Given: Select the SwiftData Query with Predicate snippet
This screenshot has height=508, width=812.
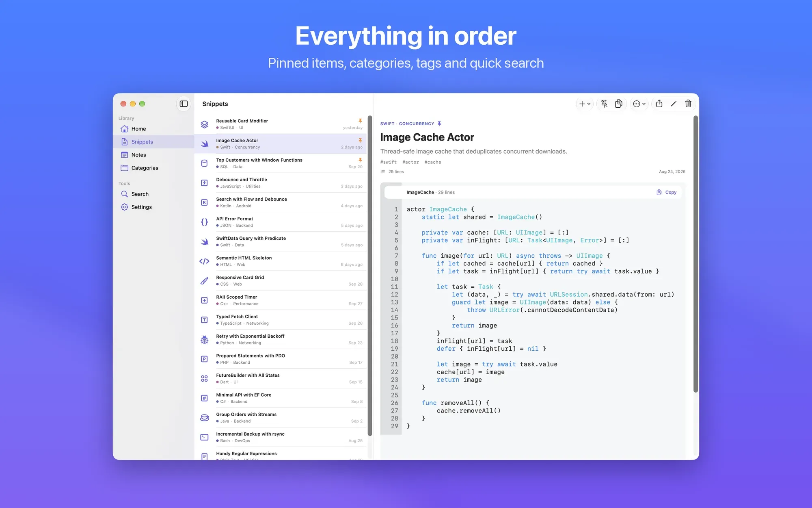Looking at the screenshot, I should pyautogui.click(x=281, y=241).
